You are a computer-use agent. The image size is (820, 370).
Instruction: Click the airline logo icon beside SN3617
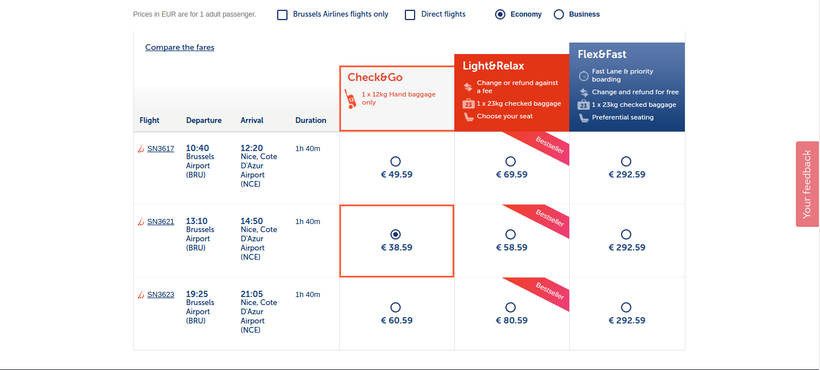point(141,149)
